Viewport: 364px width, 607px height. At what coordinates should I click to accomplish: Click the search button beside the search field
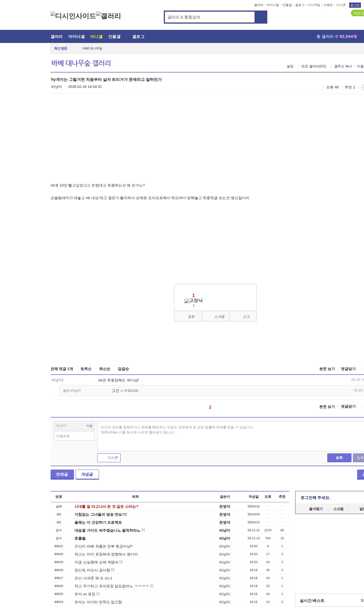(261, 17)
